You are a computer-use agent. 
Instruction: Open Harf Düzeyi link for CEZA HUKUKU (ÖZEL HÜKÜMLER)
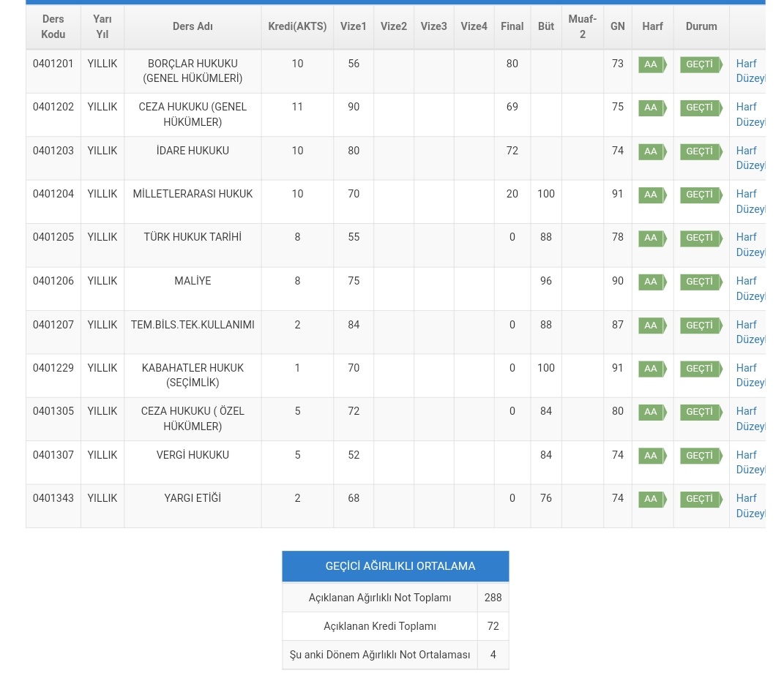point(750,418)
